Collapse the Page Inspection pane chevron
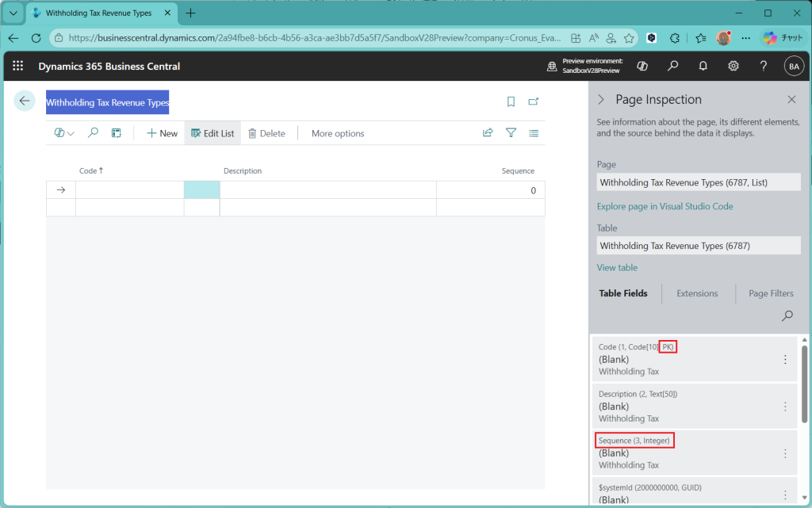812x508 pixels. [x=600, y=100]
